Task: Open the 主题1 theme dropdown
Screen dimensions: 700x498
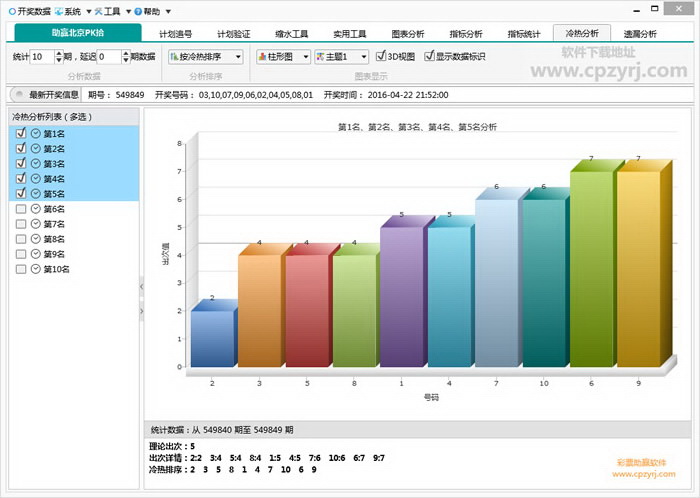Action: [342, 57]
